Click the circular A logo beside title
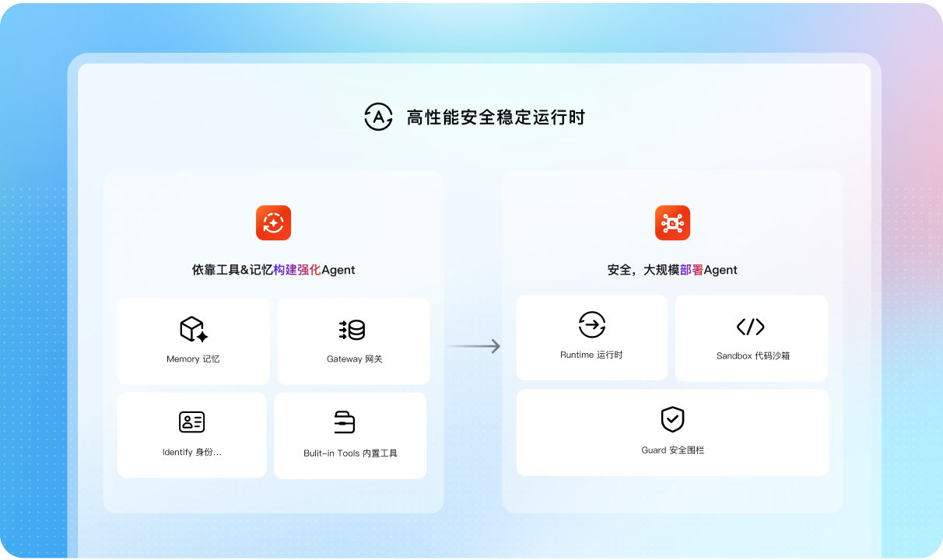The image size is (943, 560). point(378,117)
